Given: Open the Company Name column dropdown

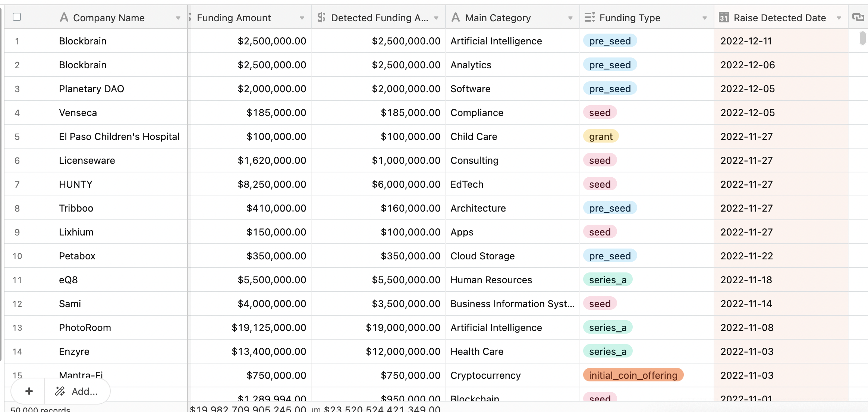Looking at the screenshot, I should click(x=178, y=18).
